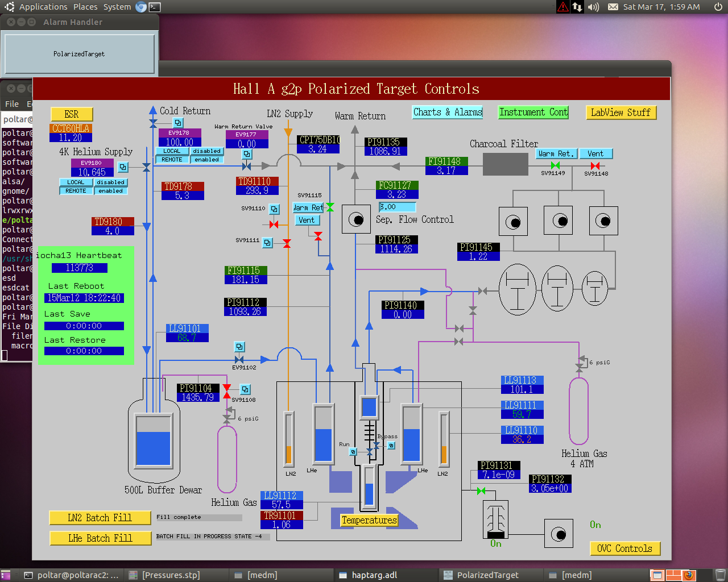Click the SV91148 red valve symbol
The width and height of the screenshot is (728, 582).
(x=595, y=166)
